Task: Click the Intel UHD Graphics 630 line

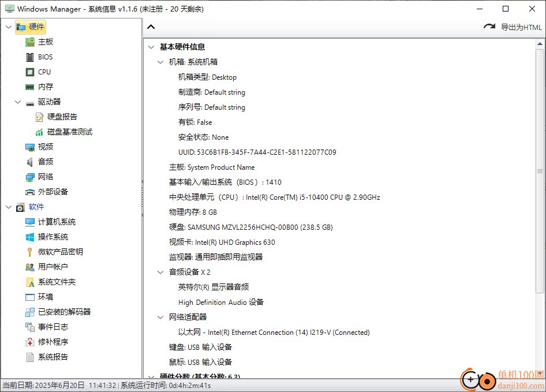Action: (222, 242)
